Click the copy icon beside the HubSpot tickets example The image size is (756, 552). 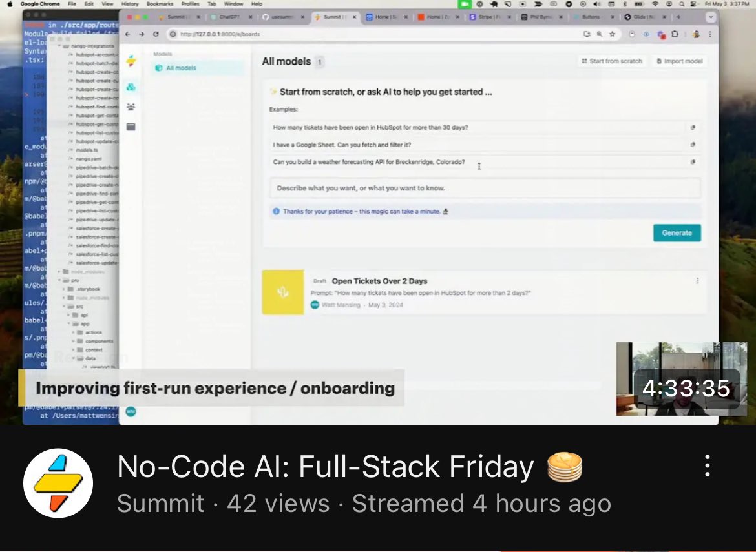pyautogui.click(x=693, y=127)
